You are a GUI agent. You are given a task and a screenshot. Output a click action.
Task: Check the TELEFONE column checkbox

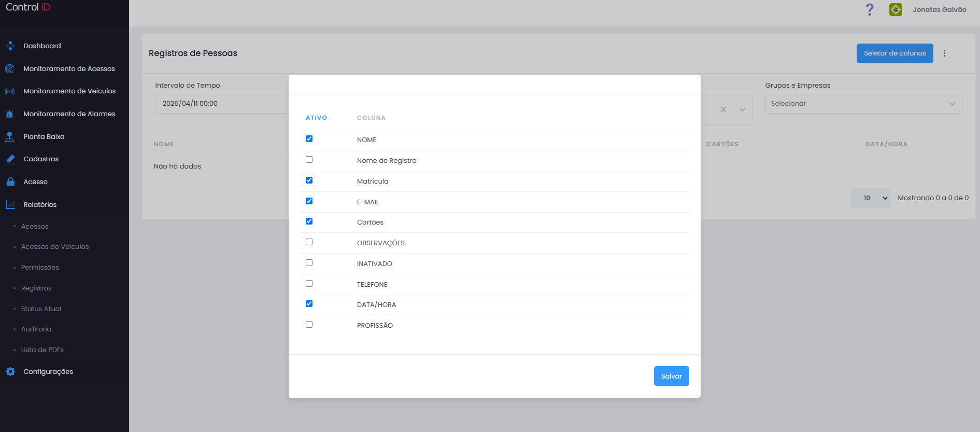[x=309, y=283]
